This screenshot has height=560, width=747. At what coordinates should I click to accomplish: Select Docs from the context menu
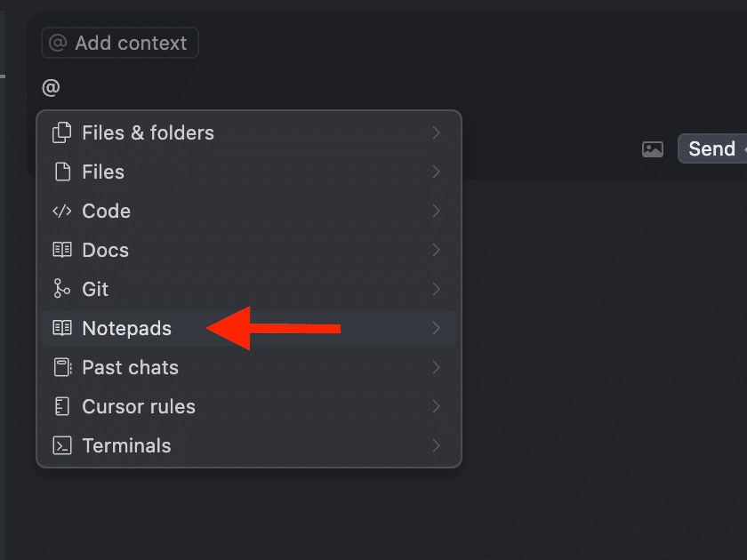pyautogui.click(x=106, y=251)
